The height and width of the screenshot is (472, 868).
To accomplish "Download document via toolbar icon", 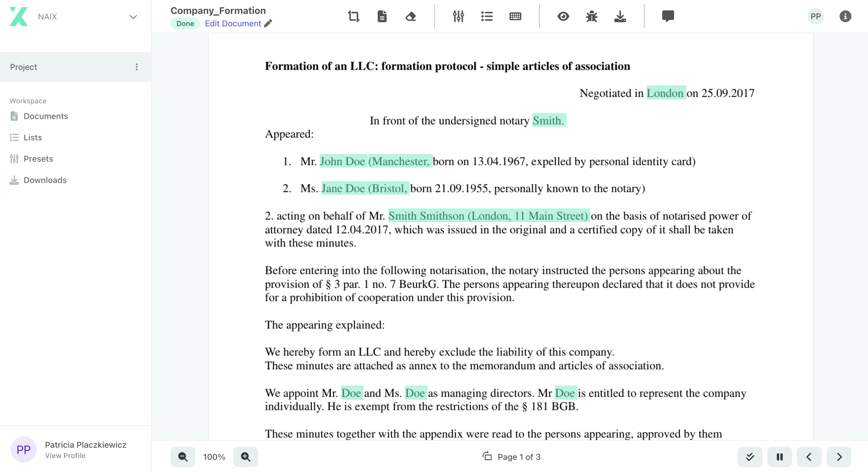I will 620,16.
